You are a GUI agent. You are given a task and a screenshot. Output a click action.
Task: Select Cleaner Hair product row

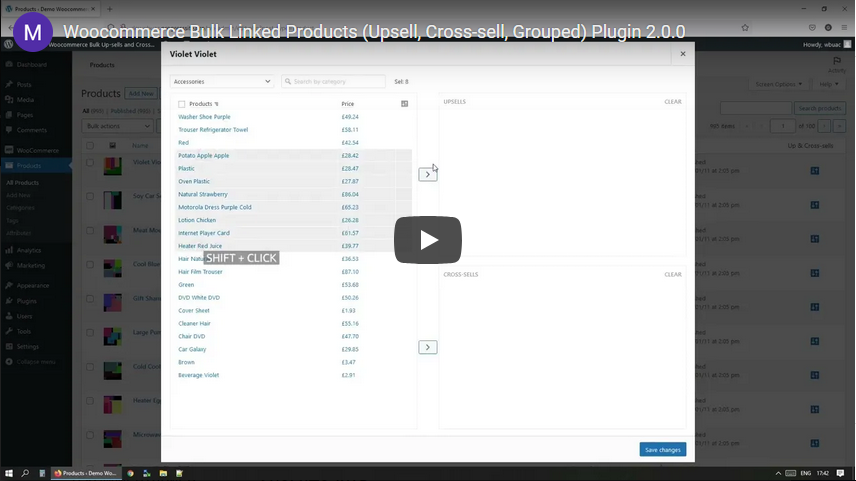pyautogui.click(x=294, y=324)
